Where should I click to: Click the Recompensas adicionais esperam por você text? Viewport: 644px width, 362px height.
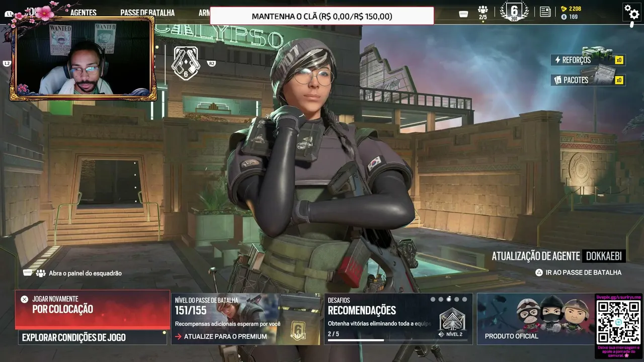pyautogui.click(x=227, y=324)
